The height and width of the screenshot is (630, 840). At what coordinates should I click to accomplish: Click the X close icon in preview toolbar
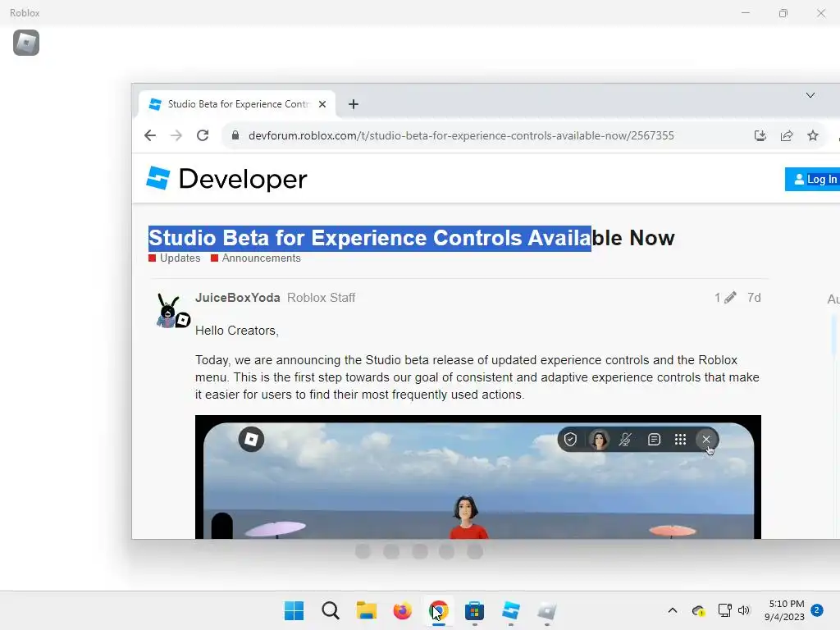click(706, 440)
